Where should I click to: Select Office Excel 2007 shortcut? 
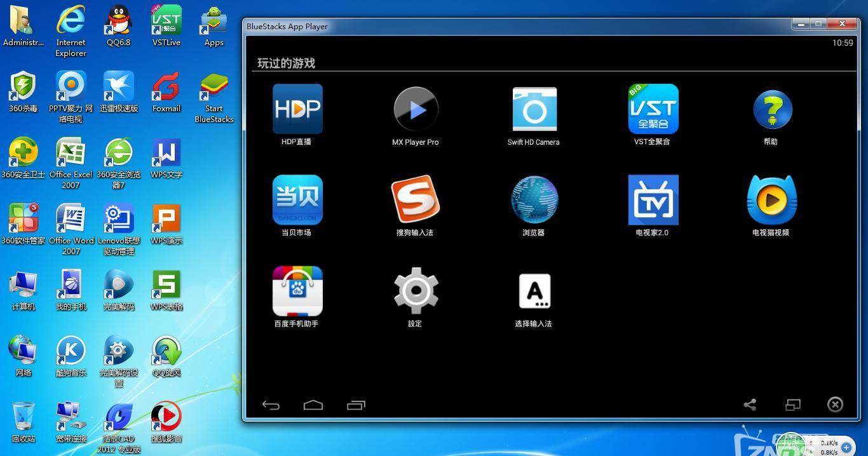click(71, 163)
